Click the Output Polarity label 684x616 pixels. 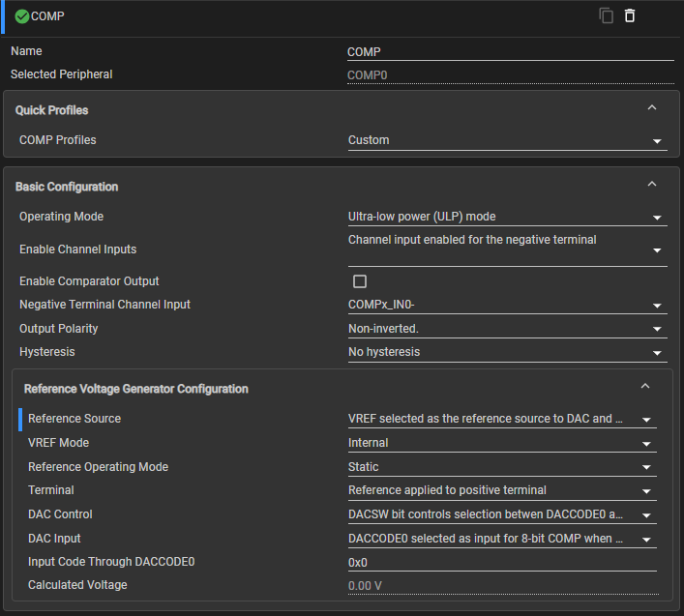click(x=59, y=329)
